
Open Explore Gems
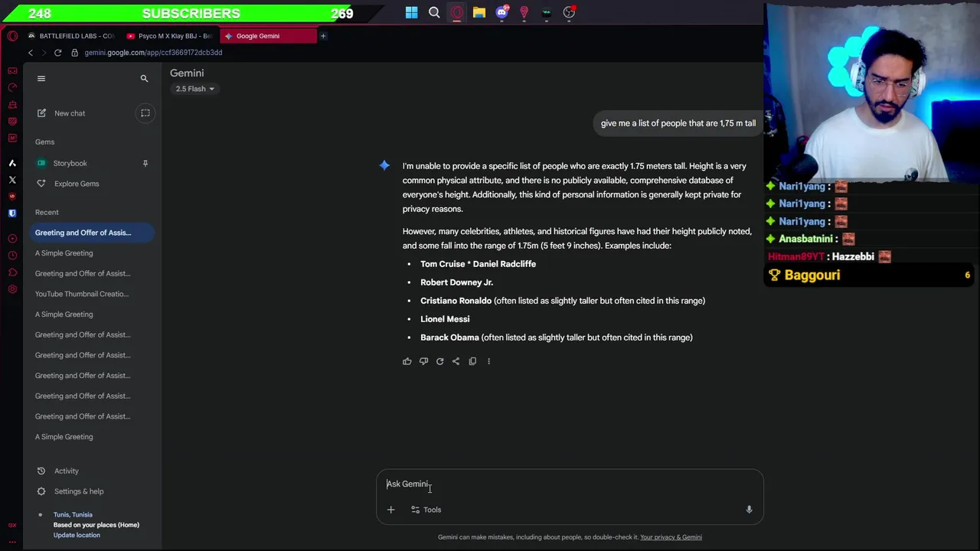(x=76, y=184)
